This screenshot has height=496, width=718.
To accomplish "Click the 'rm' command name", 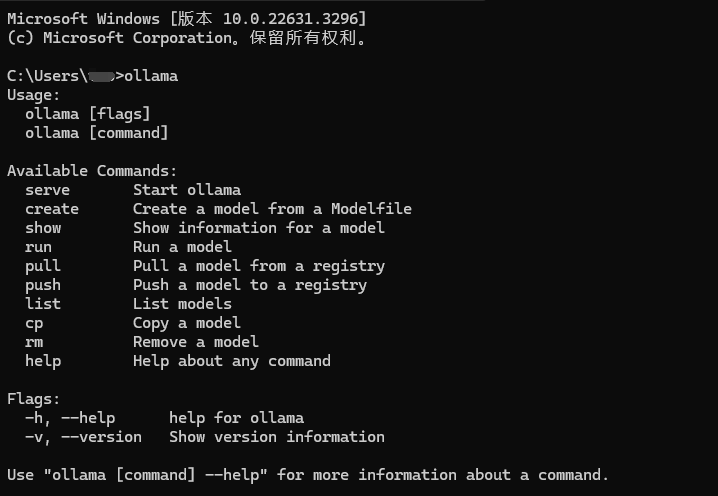I will (34, 342).
